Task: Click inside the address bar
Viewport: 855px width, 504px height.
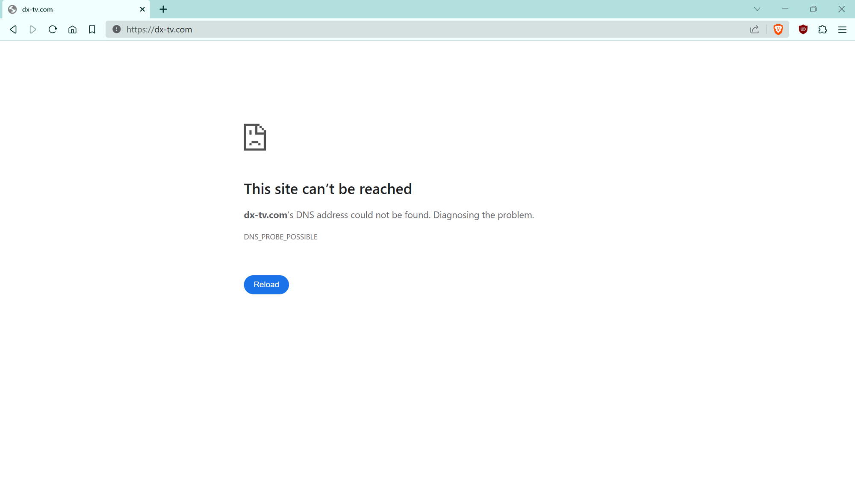Action: (x=299, y=29)
